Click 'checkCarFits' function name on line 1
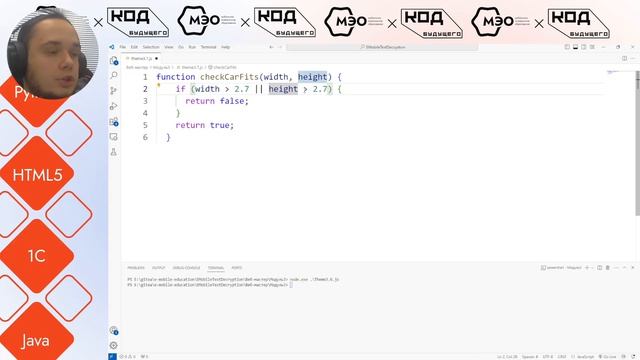 229,77
